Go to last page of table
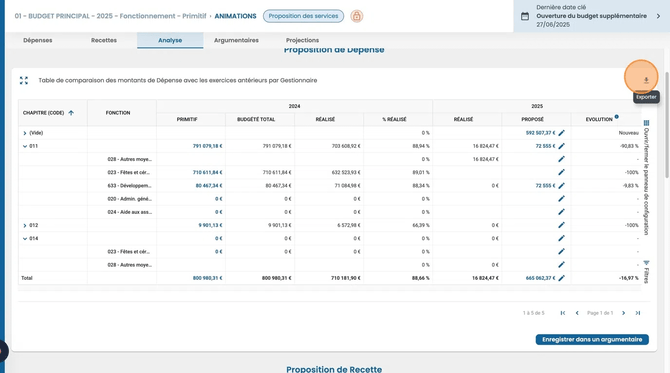 (x=638, y=313)
